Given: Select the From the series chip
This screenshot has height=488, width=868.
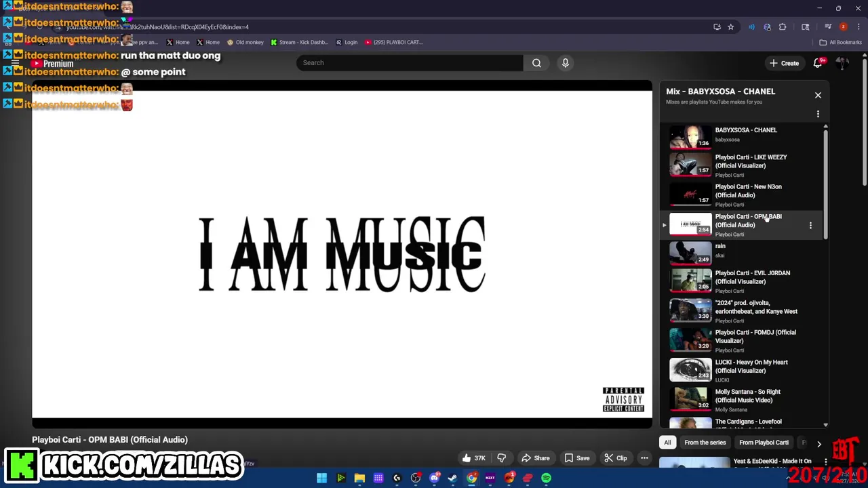Looking at the screenshot, I should [705, 443].
